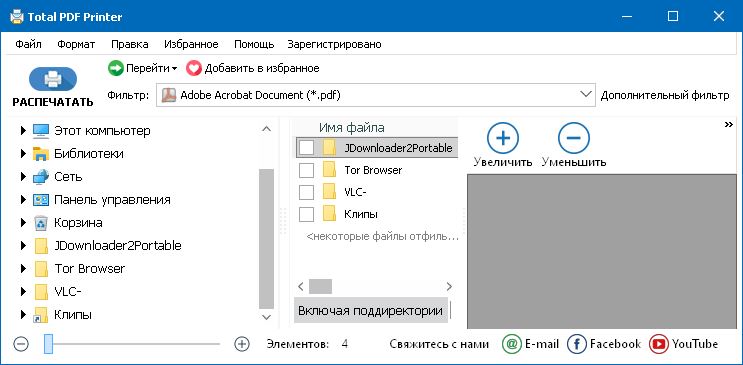Click the Добавить в избранное label
The width and height of the screenshot is (743, 365).
tap(262, 68)
